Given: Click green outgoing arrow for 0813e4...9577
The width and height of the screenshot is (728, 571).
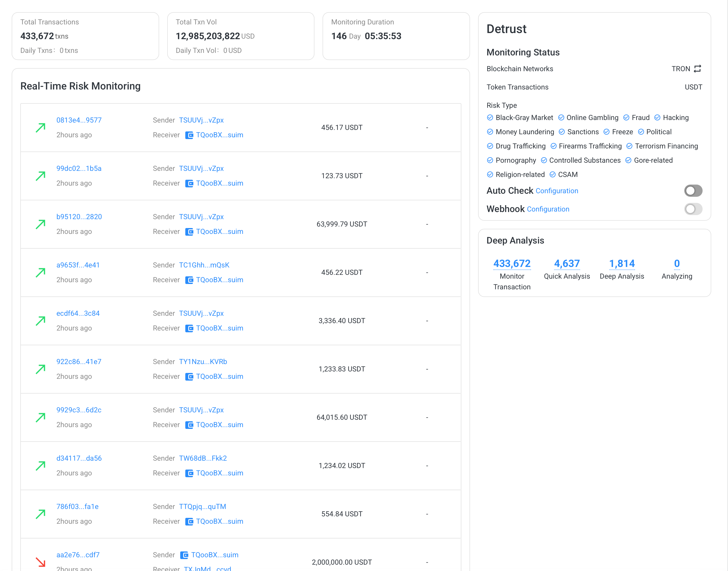Looking at the screenshot, I should (40, 128).
